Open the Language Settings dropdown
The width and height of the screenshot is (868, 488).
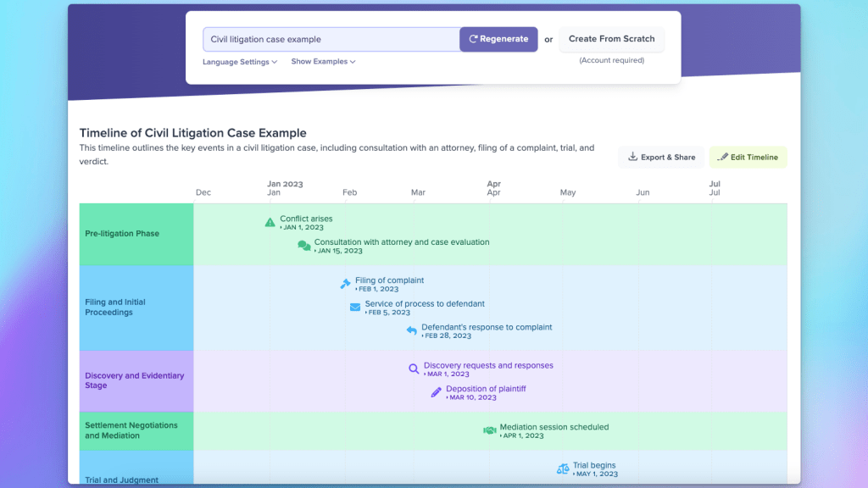[x=240, y=62]
